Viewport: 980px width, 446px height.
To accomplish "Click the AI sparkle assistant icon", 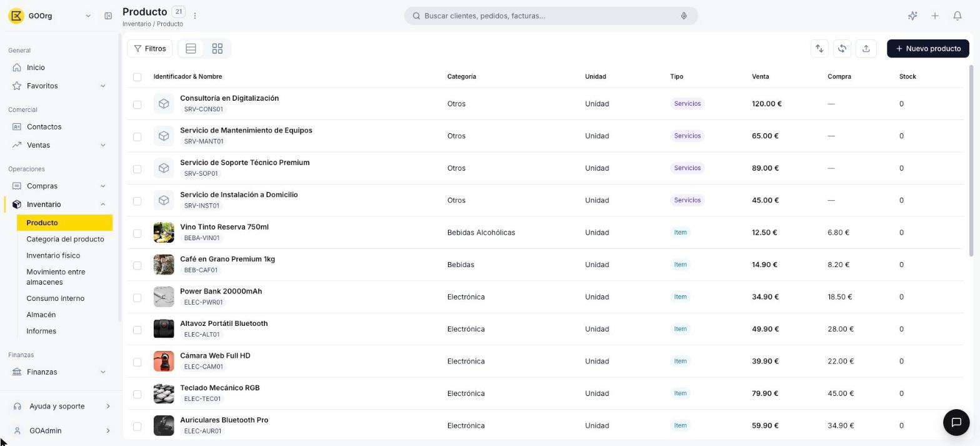I will pyautogui.click(x=912, y=16).
